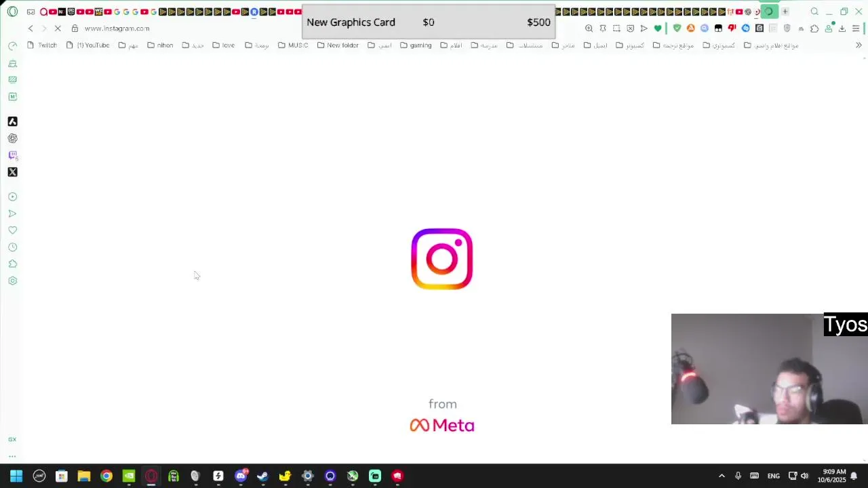Click the Instagram logo on loading screen

click(x=442, y=259)
